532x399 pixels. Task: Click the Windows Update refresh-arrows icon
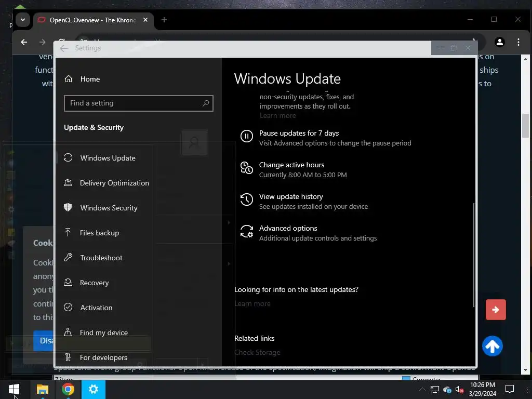pos(68,158)
